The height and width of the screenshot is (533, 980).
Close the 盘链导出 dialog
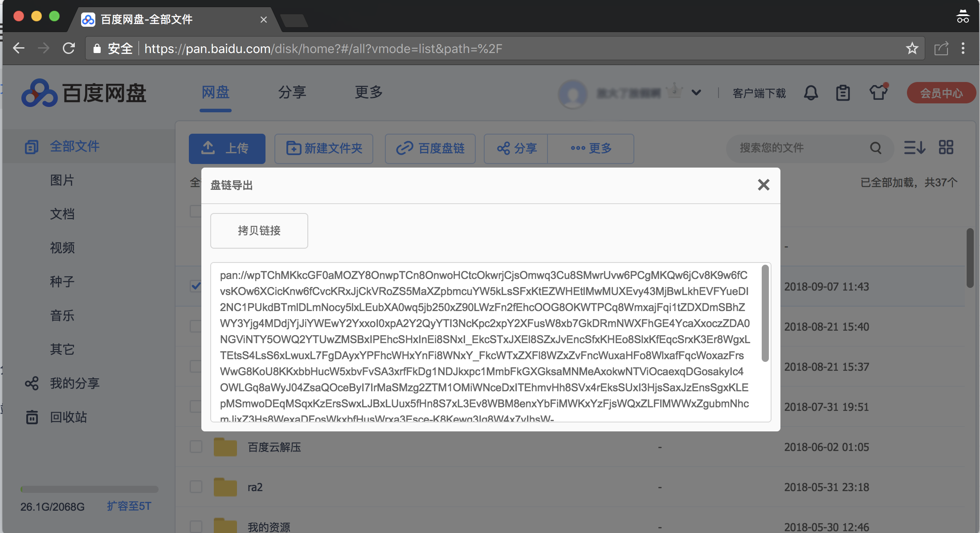(764, 184)
